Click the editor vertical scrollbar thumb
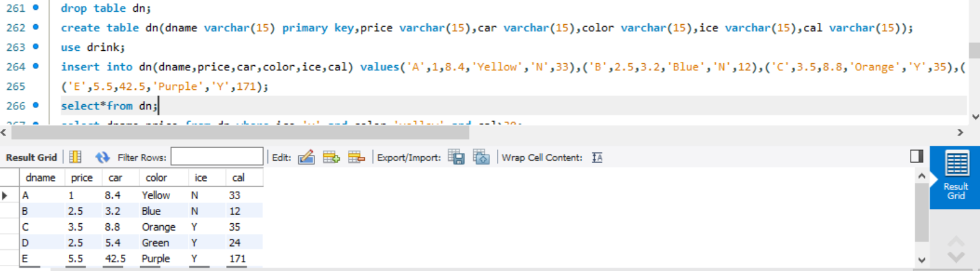 tap(974, 51)
